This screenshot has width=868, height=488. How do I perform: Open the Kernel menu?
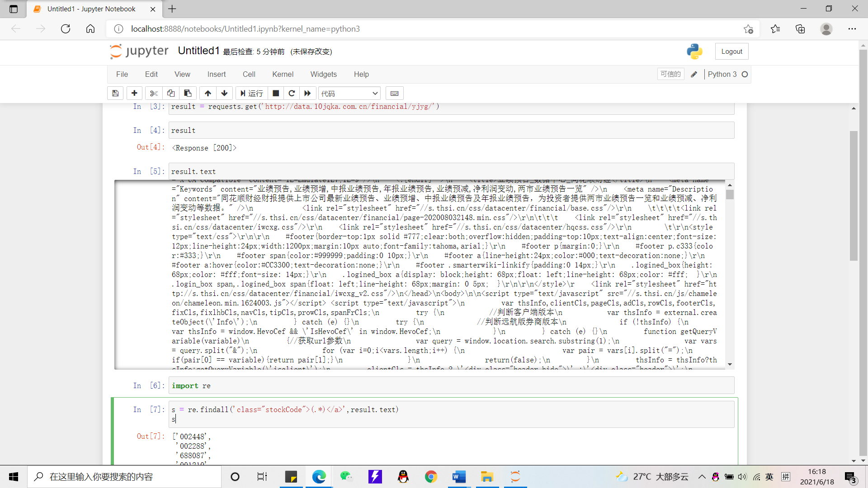click(283, 74)
